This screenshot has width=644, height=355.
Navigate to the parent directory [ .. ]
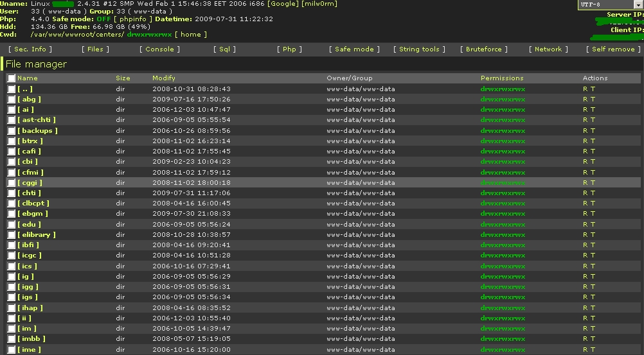tap(25, 89)
